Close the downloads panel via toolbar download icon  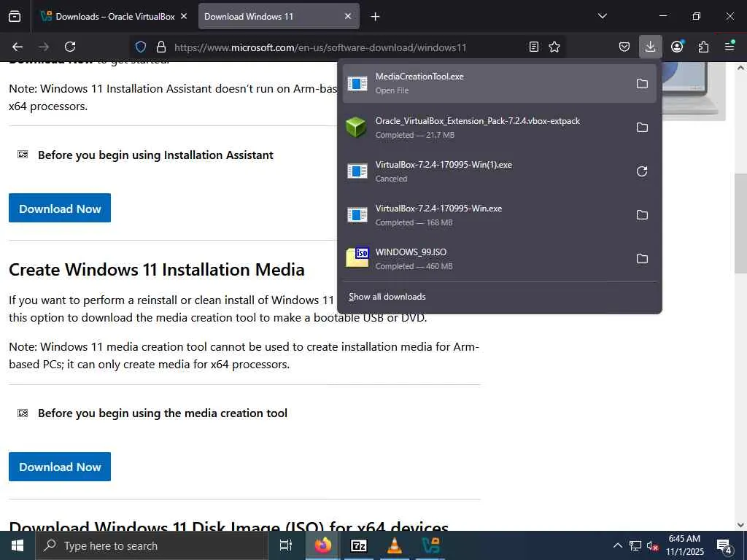pos(650,47)
